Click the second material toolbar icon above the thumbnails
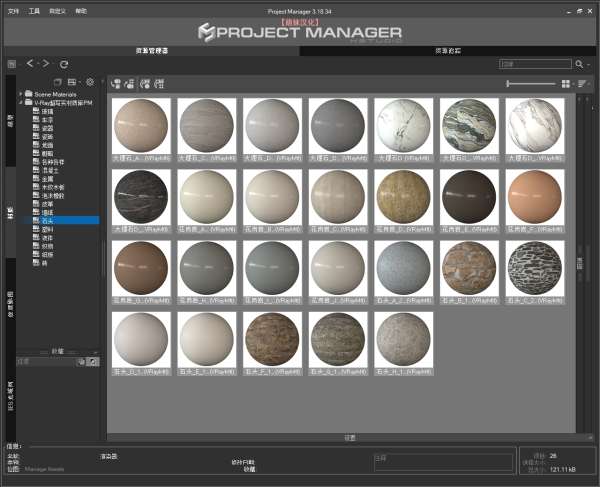Image resolution: width=600 pixels, height=487 pixels. [x=130, y=83]
